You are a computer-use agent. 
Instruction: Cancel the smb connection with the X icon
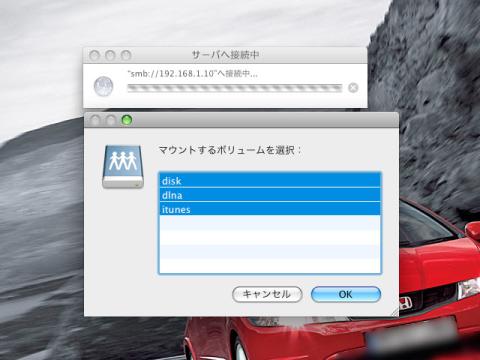coord(353,88)
